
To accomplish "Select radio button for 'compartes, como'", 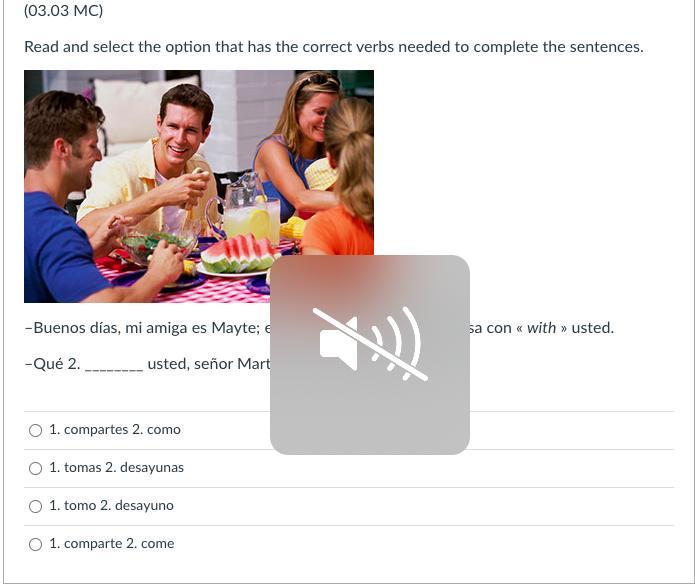I will click(x=35, y=430).
